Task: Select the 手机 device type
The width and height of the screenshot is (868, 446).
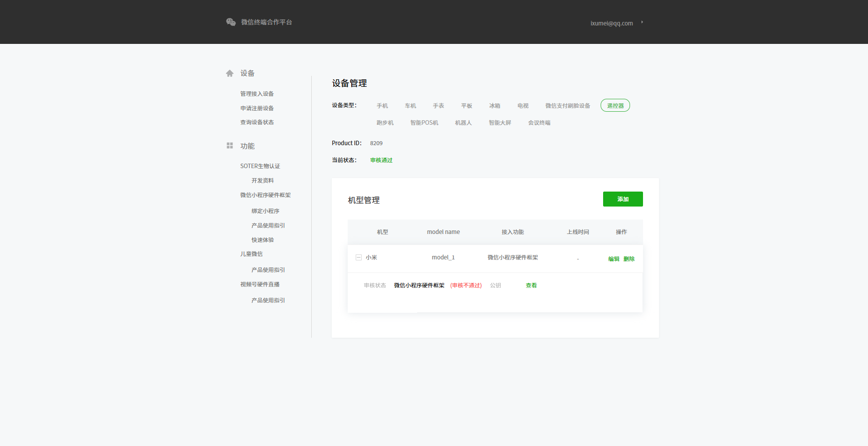Action: [x=382, y=106]
